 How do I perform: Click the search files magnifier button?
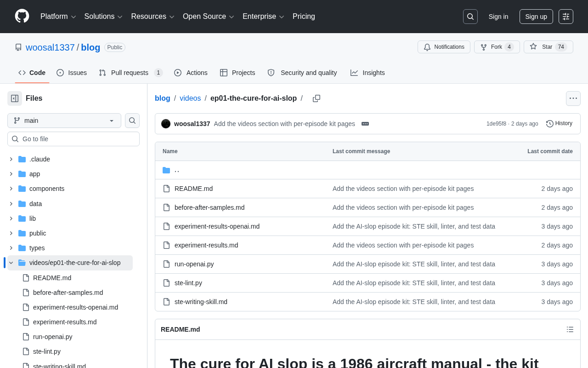pos(132,121)
